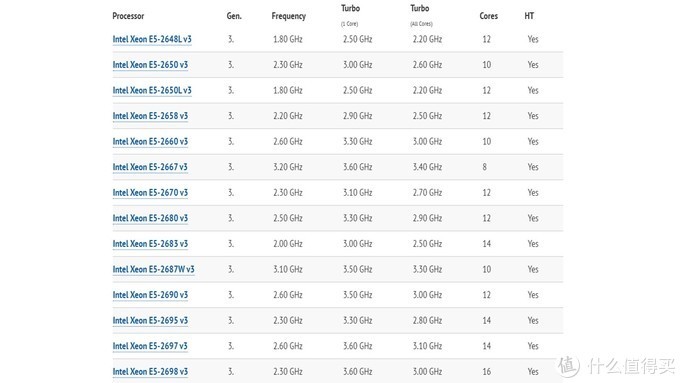Viewport: 680px width, 383px height.
Task: Open the Intel Xeon E5-2660 v3 link
Action: point(150,141)
